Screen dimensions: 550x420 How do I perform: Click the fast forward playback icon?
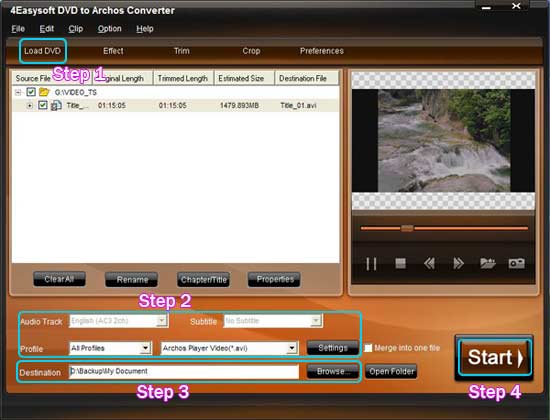(458, 263)
